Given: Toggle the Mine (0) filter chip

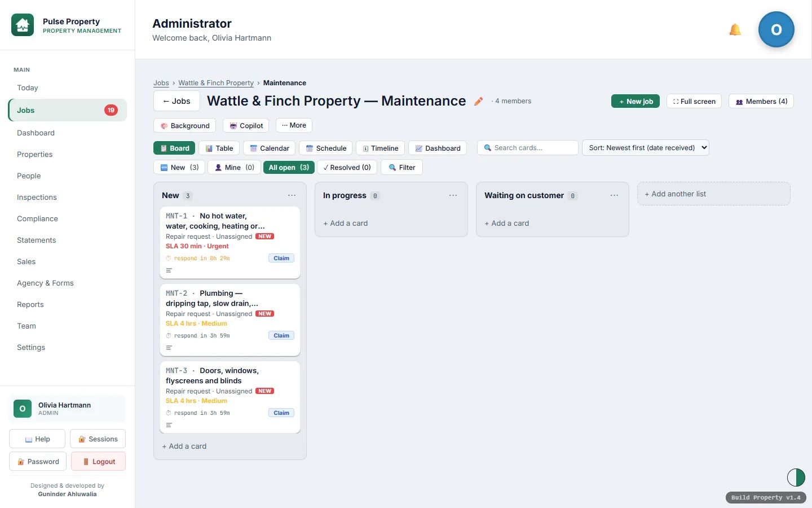Looking at the screenshot, I should tap(234, 168).
